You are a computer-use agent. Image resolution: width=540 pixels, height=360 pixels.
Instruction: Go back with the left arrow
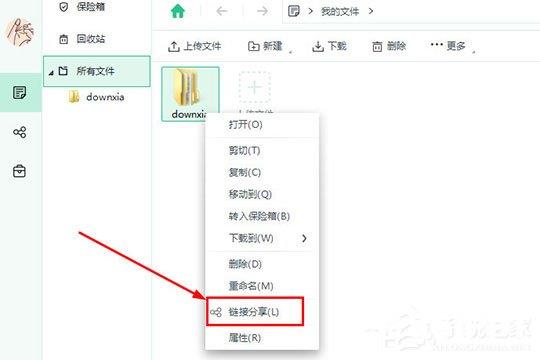222,11
